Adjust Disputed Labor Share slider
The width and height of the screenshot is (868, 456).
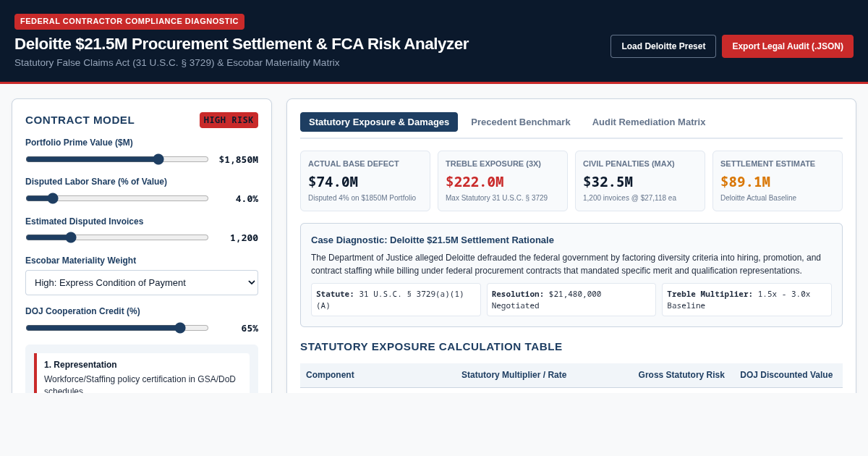coord(117,198)
